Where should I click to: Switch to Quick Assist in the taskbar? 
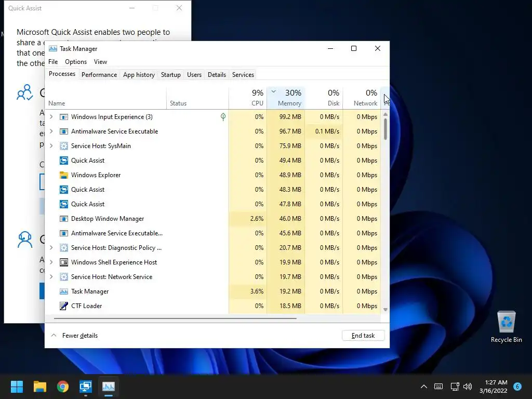(x=86, y=387)
